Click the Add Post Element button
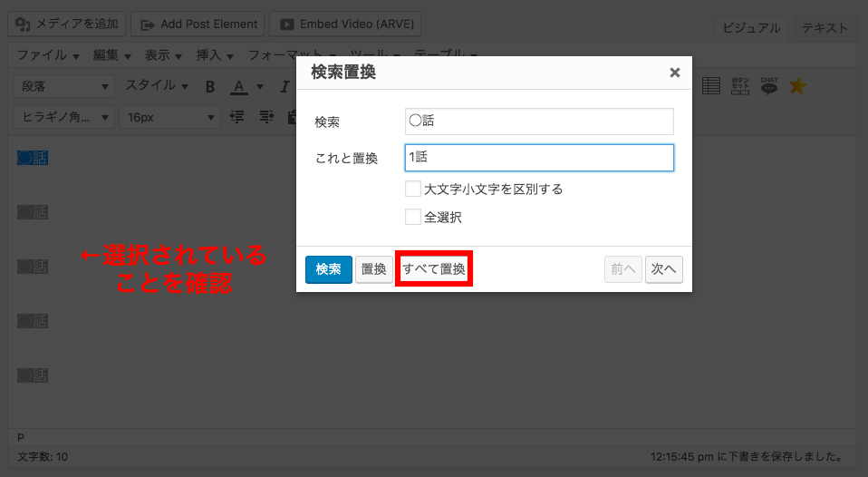 198,24
